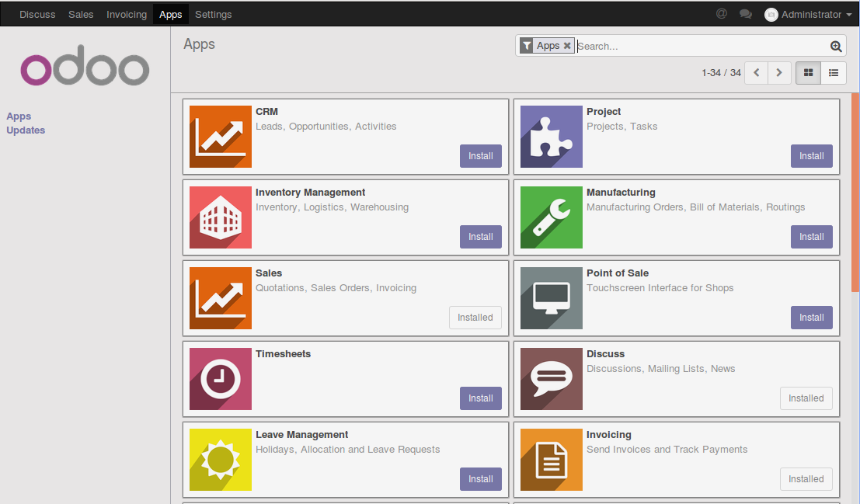The image size is (860, 504).
Task: Click the Odoo logo
Action: coord(85,65)
